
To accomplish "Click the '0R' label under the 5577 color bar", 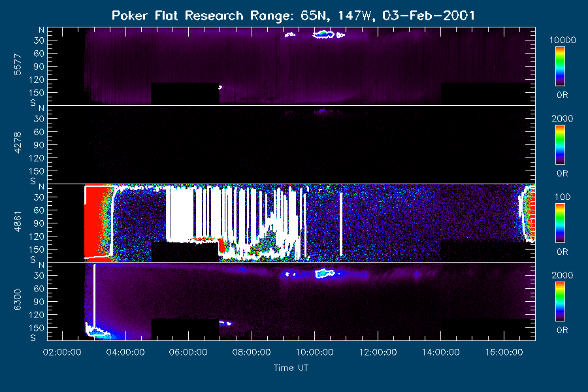I will [563, 95].
